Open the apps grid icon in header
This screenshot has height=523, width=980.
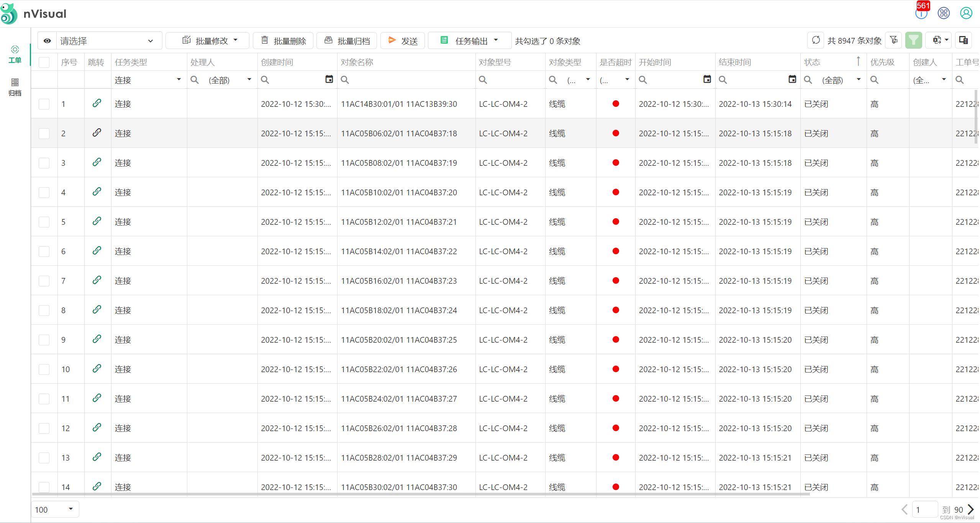(944, 13)
